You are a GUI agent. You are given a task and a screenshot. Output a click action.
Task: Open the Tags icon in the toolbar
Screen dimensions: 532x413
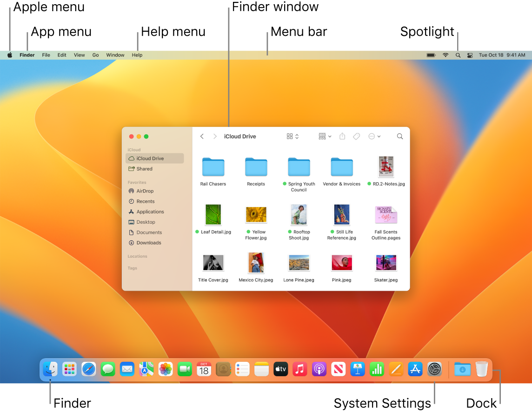[356, 136]
